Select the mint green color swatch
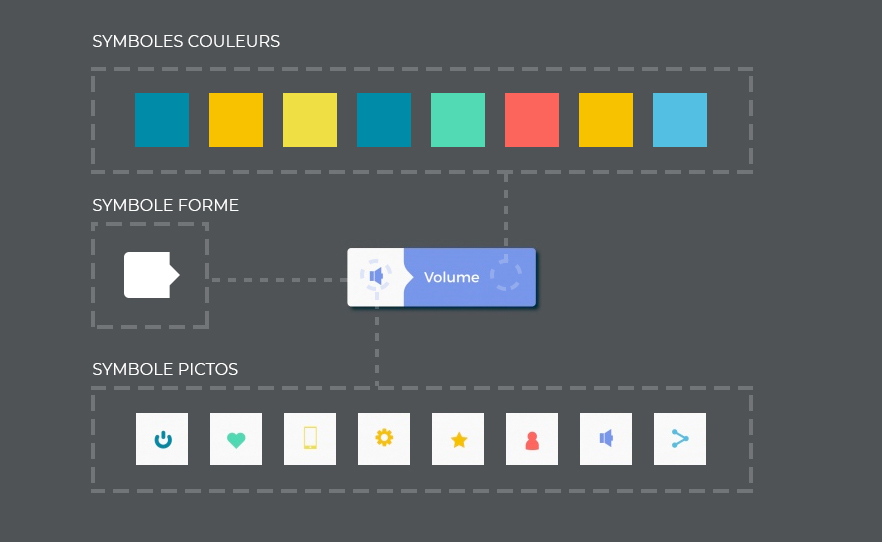The width and height of the screenshot is (882, 542). click(458, 120)
